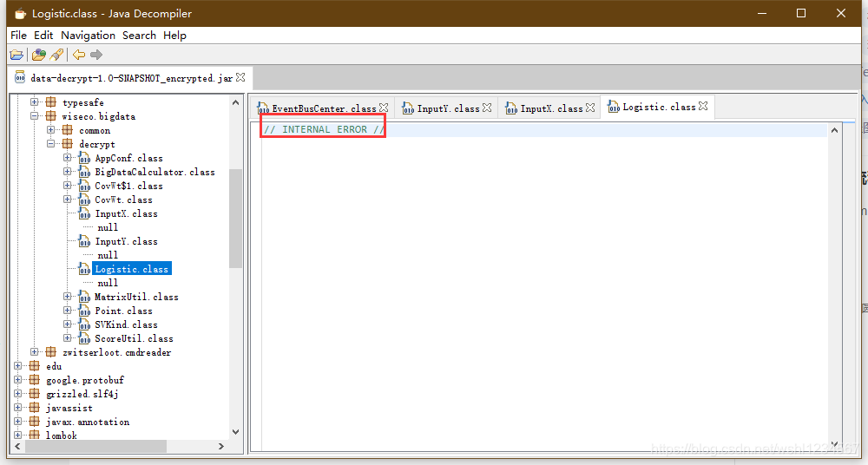
Task: Collapse the wiseco.bigdata package node
Action: click(x=35, y=116)
